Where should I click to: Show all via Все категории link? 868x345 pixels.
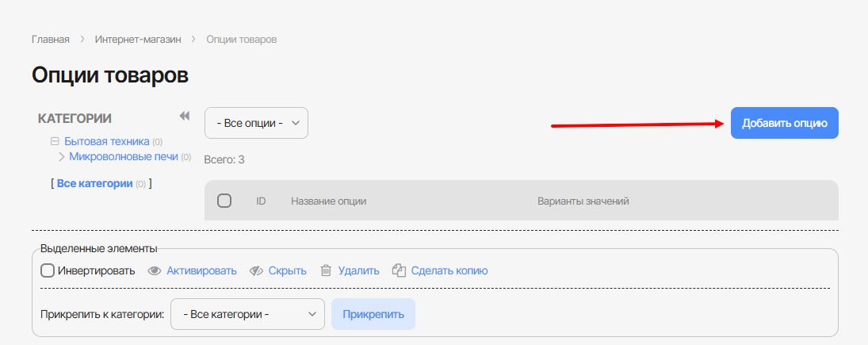(x=94, y=183)
